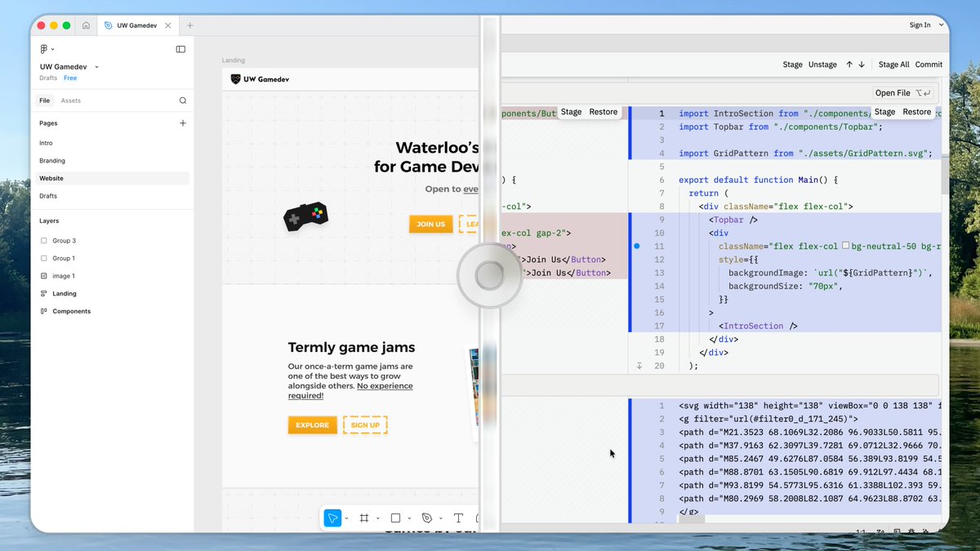The image size is (980, 551).
Task: Open a new Figma tab with the plus
Action: coord(190,25)
